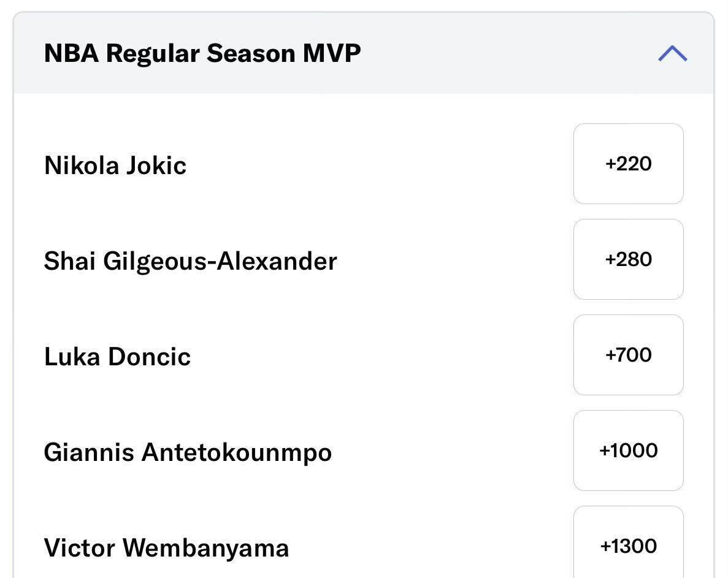Open the Giannis Antetokounmpo name label

tap(188, 452)
